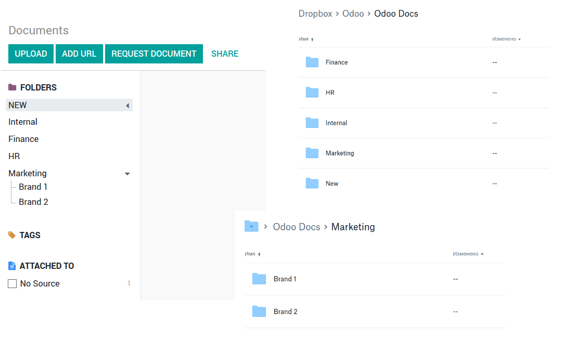Select the Finance folder in sidebar

(23, 139)
